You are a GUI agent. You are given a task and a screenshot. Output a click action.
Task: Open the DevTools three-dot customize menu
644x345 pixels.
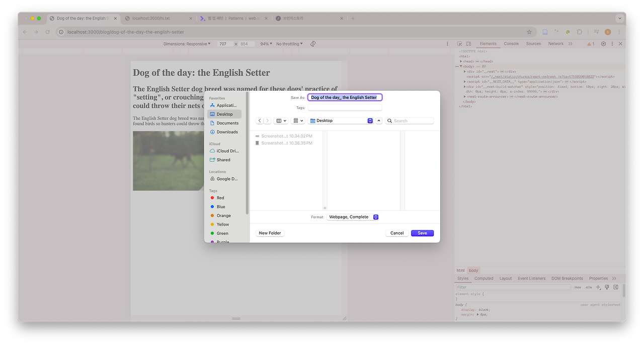click(612, 44)
